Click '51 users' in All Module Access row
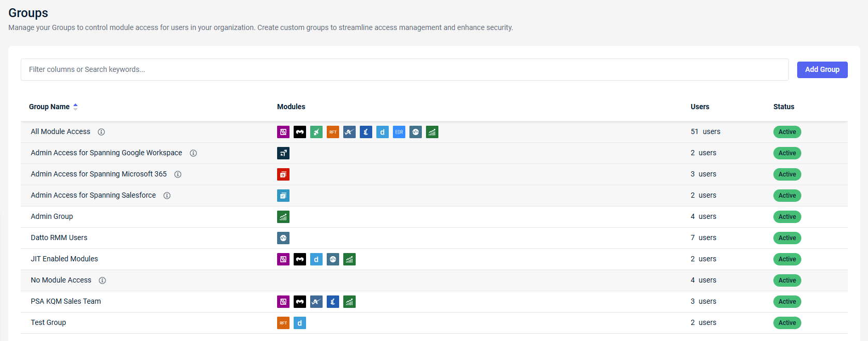The width and height of the screenshot is (868, 341). [x=705, y=131]
